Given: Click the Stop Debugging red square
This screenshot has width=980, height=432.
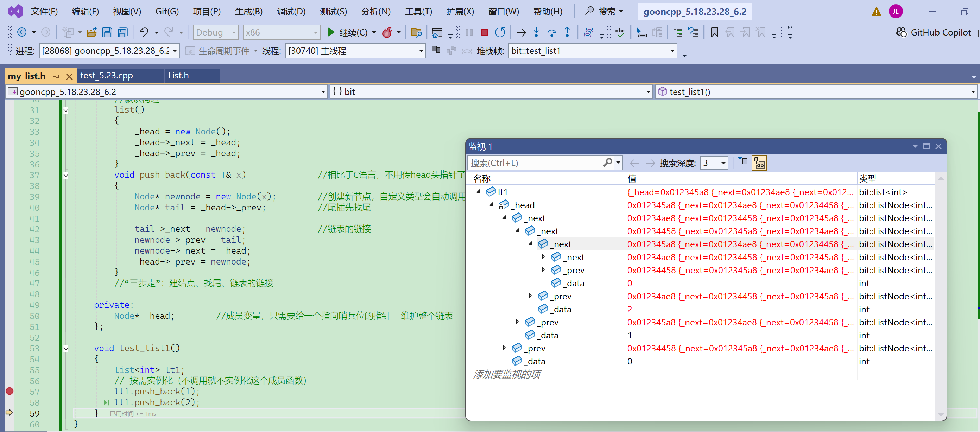Looking at the screenshot, I should (x=484, y=32).
